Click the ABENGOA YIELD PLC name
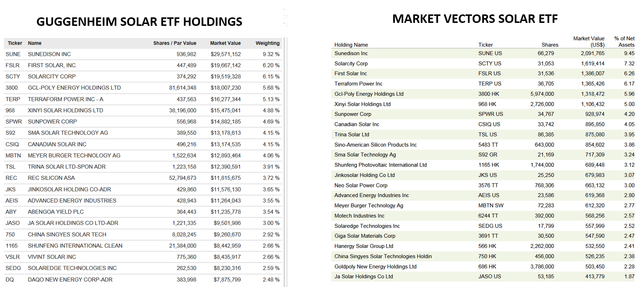Screen dimensions: 644x287 56,212
